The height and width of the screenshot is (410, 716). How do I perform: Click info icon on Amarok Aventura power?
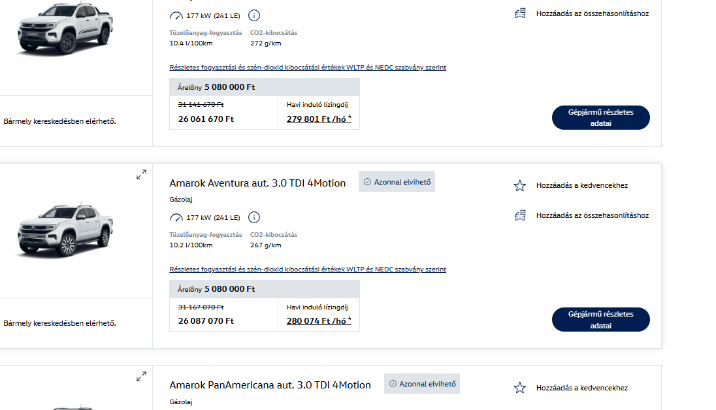point(254,217)
